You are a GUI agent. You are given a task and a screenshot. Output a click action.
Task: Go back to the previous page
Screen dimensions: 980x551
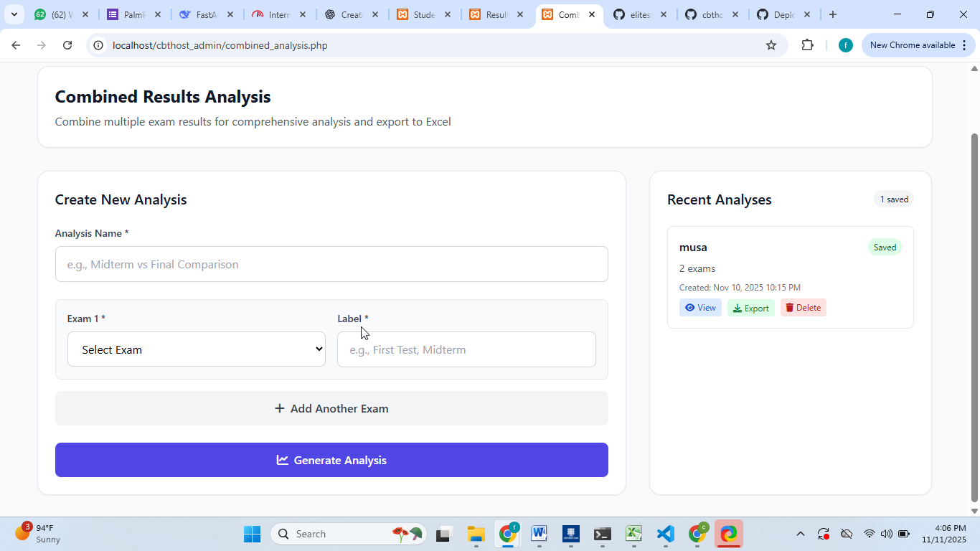click(16, 45)
